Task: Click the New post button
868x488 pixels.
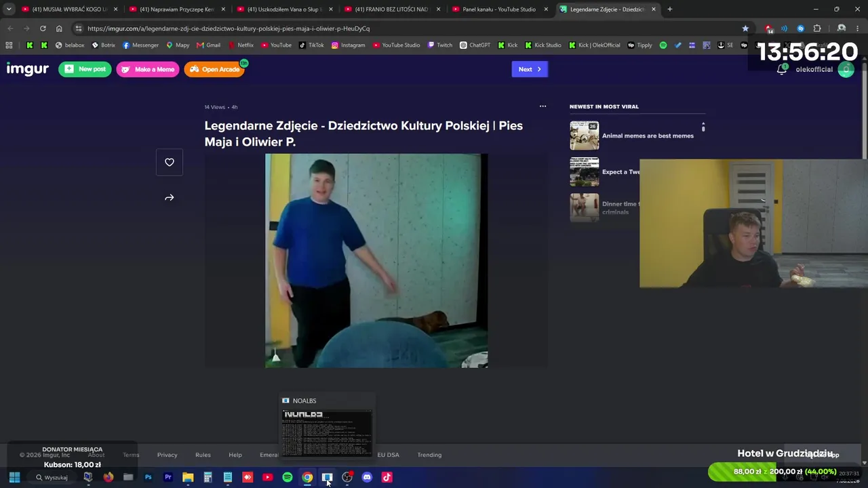Action: pyautogui.click(x=85, y=69)
